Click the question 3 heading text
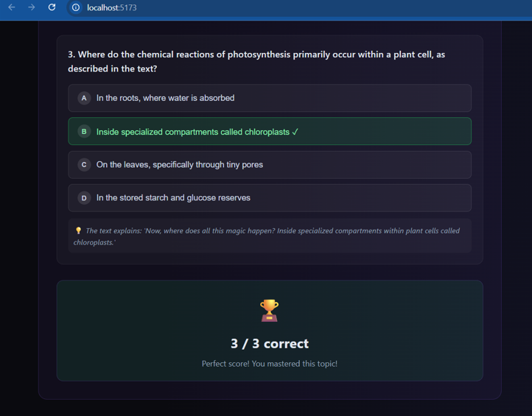The height and width of the screenshot is (416, 532). coord(256,61)
